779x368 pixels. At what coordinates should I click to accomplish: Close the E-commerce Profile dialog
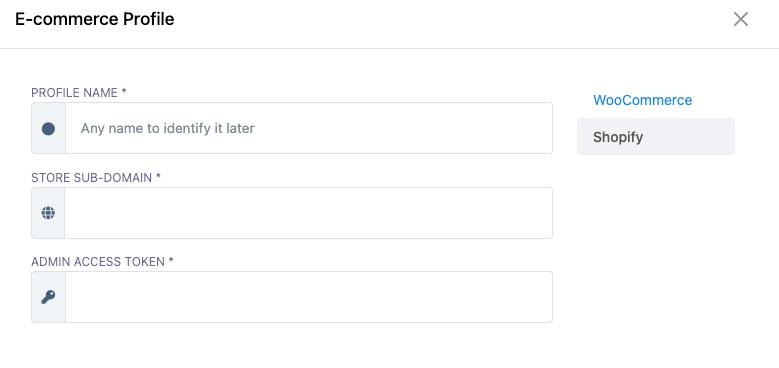click(x=741, y=19)
